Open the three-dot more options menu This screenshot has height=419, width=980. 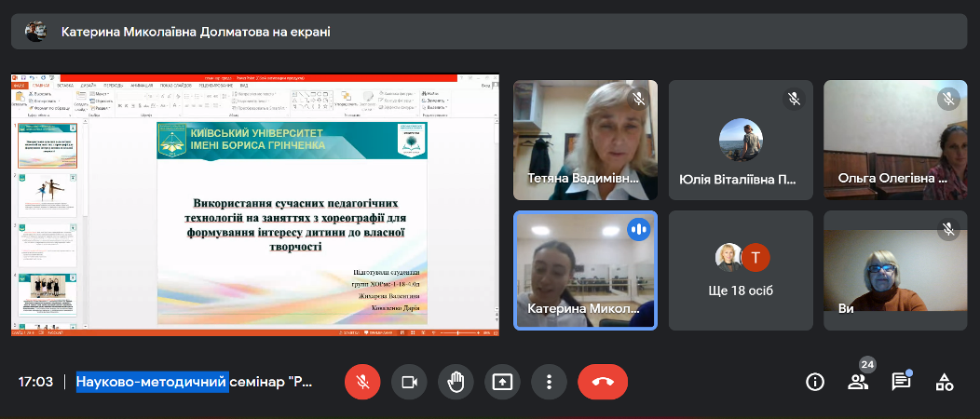point(549,382)
